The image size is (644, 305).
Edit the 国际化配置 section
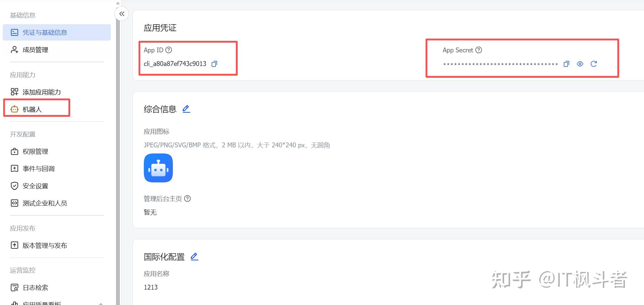tap(194, 257)
